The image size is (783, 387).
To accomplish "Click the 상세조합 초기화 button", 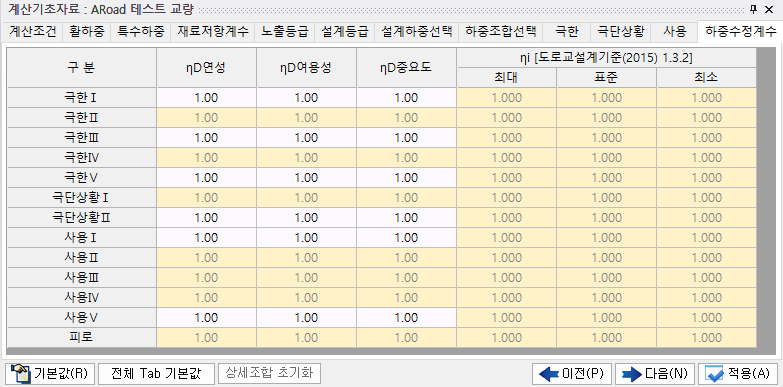I will [x=269, y=374].
